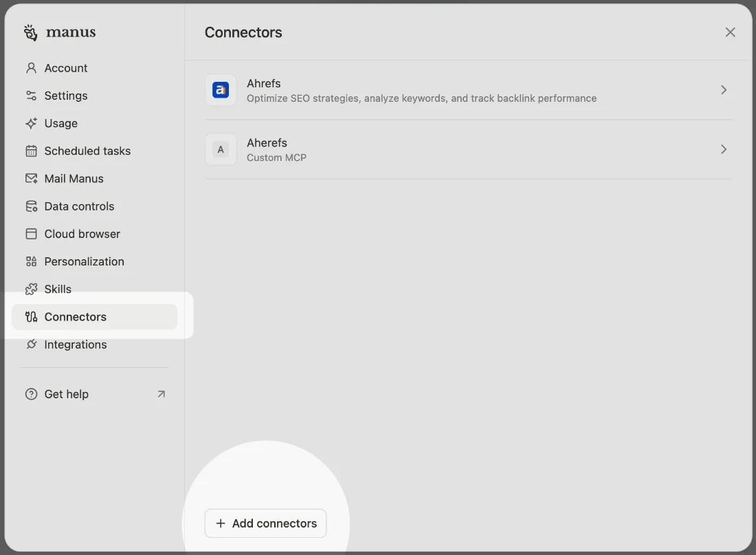
Task: Click the Cloud browser window icon
Action: point(32,234)
